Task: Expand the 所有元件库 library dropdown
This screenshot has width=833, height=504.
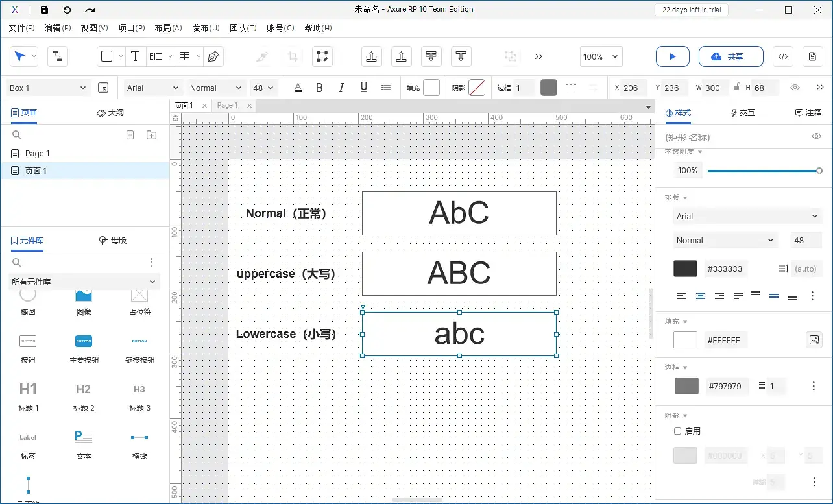Action: click(84, 282)
